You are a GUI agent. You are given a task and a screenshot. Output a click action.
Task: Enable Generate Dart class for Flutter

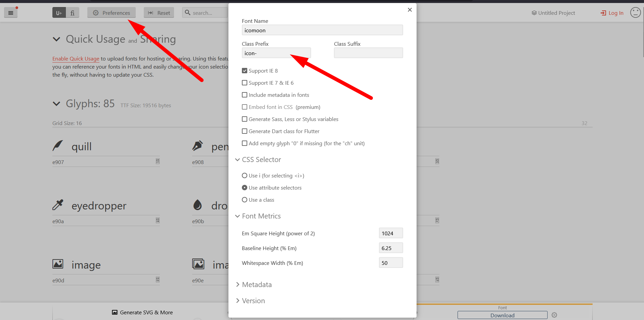pos(245,131)
